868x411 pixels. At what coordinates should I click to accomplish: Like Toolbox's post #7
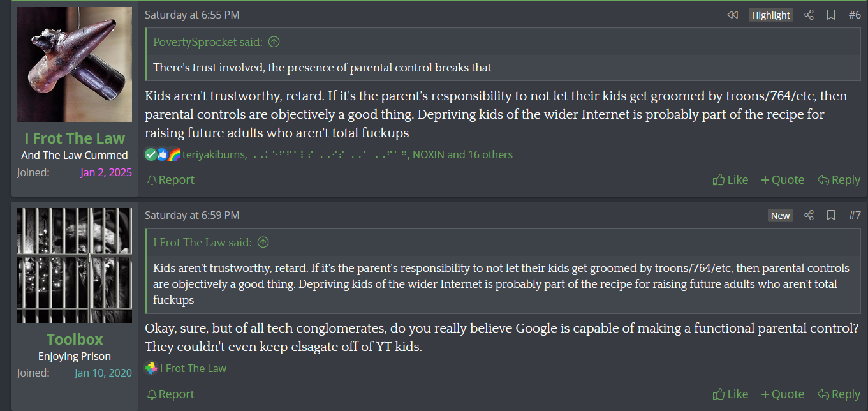[730, 394]
